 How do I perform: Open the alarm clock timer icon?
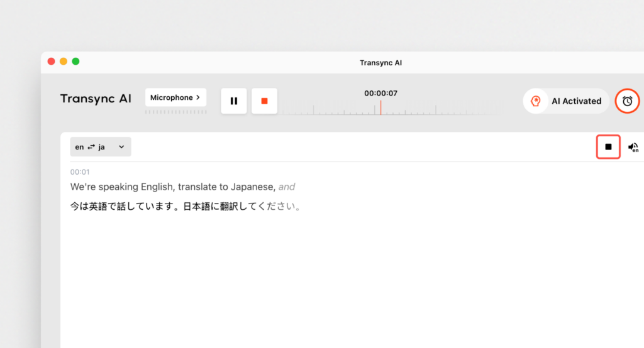coord(627,101)
